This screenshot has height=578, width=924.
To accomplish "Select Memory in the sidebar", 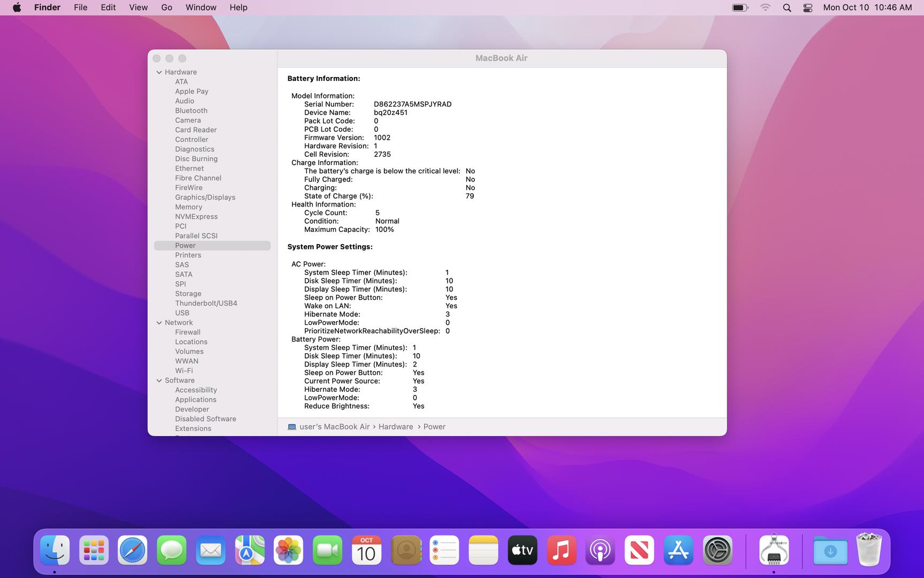I will point(188,207).
